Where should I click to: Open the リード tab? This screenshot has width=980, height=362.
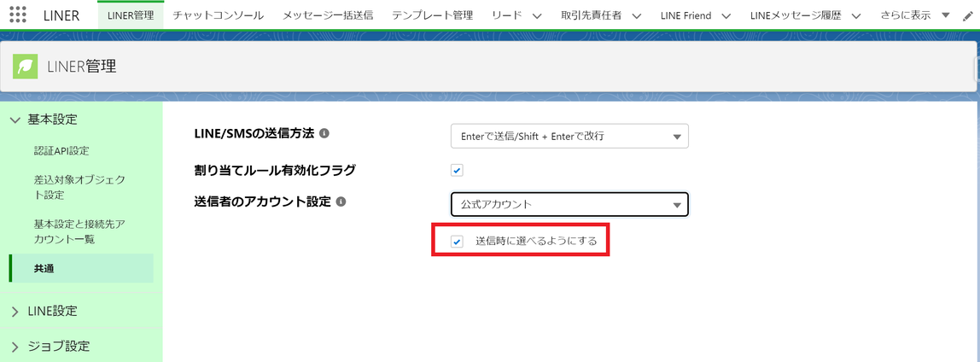coord(506,15)
